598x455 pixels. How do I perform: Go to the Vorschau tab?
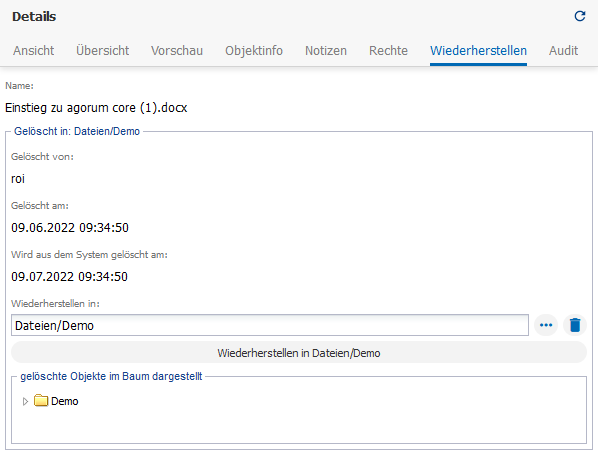point(177,51)
